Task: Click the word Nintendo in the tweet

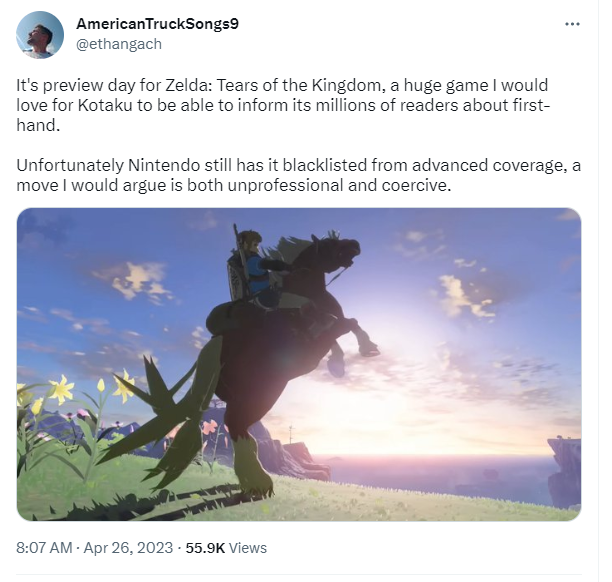Action: pyautogui.click(x=164, y=166)
